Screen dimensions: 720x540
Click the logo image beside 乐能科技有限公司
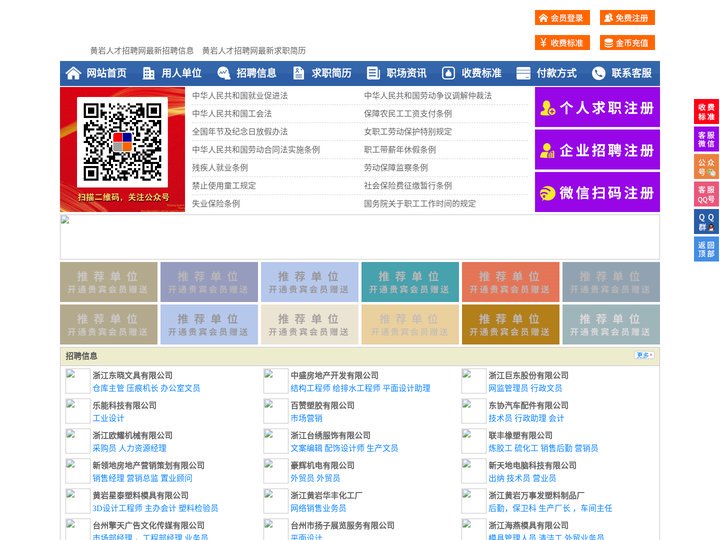pos(78,411)
